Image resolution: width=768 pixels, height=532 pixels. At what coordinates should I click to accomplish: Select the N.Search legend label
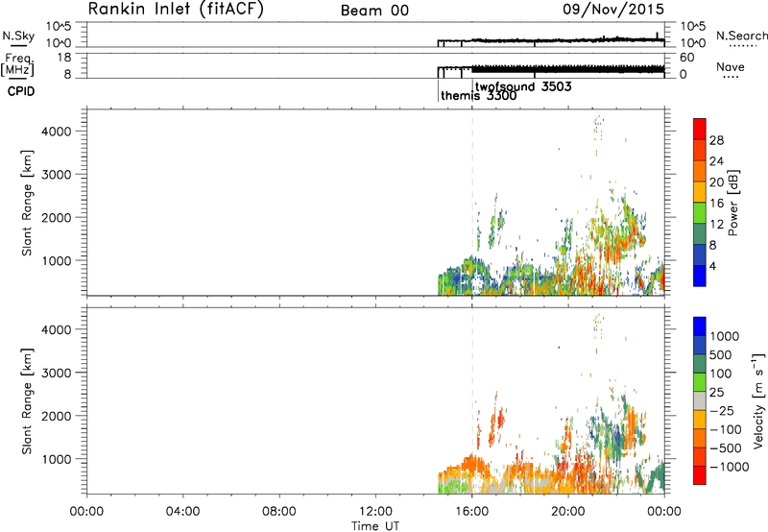[x=742, y=36]
